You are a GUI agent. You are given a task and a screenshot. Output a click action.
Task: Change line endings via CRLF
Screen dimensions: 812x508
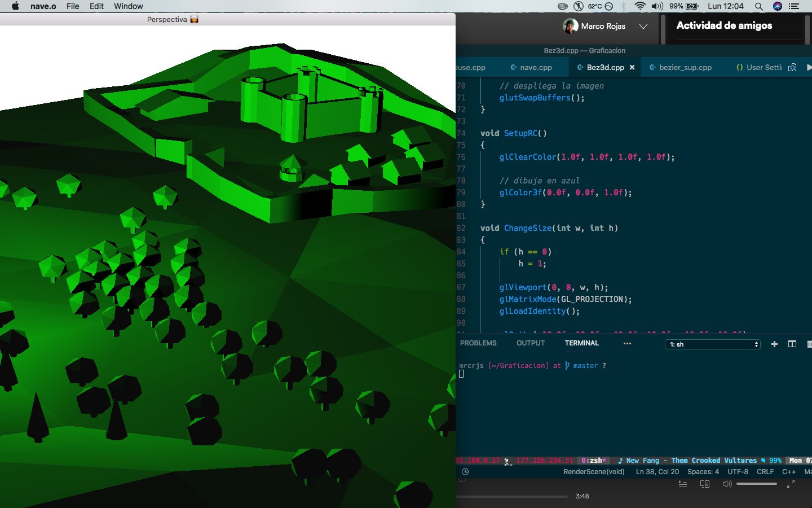765,472
